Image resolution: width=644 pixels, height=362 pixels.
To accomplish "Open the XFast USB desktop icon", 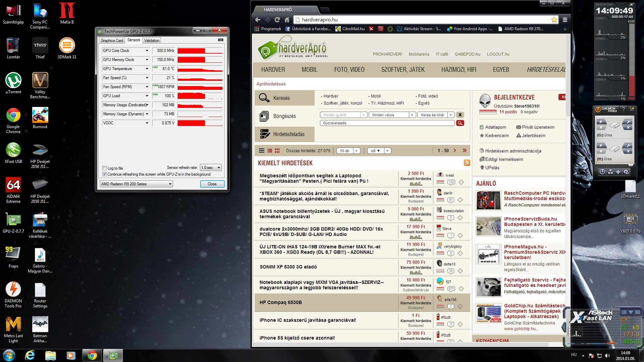I will pos(13,153).
